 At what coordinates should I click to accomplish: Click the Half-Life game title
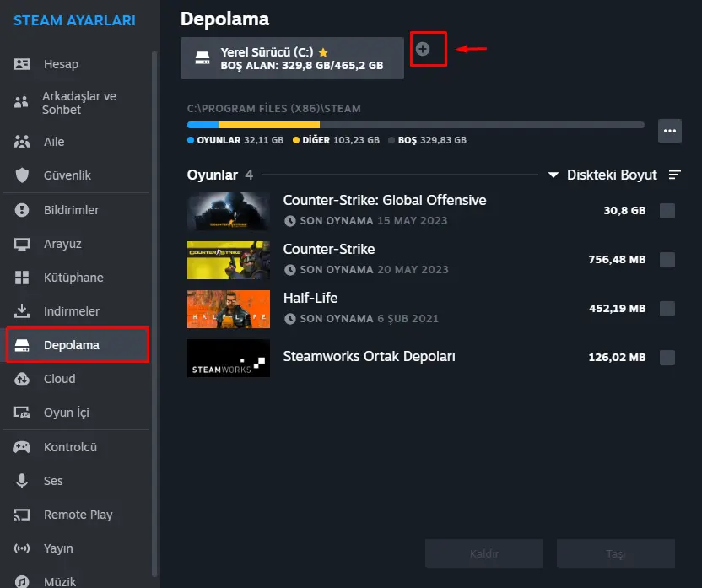310,298
